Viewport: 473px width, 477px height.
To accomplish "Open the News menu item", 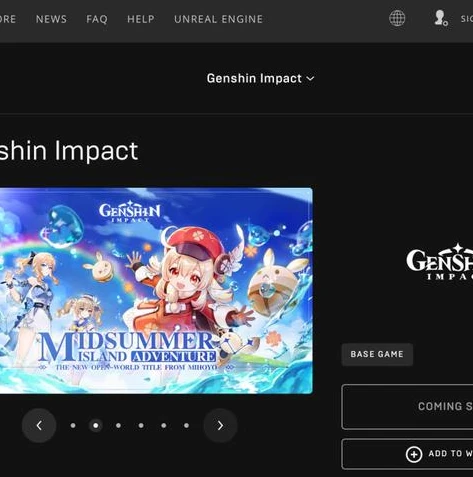I will click(51, 19).
